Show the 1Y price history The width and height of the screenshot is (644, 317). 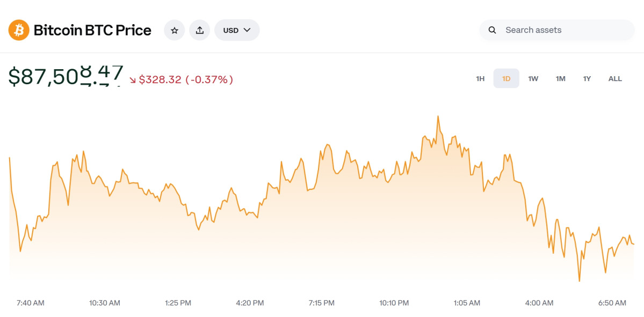587,79
